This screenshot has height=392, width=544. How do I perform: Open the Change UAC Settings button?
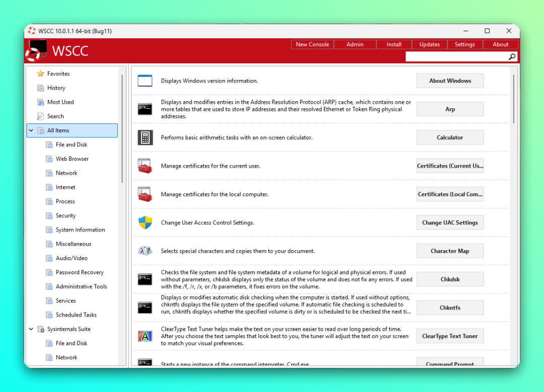pyautogui.click(x=450, y=222)
